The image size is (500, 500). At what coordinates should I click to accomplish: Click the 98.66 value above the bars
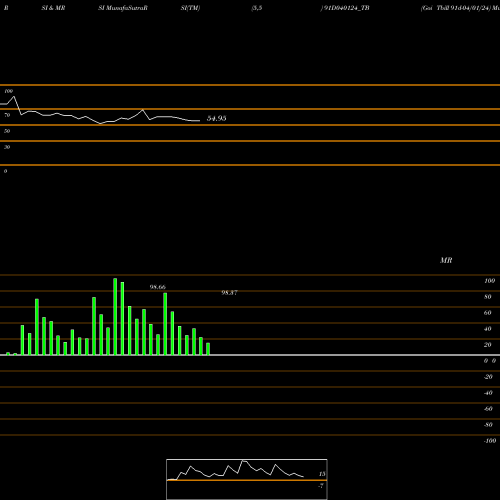coord(158,287)
